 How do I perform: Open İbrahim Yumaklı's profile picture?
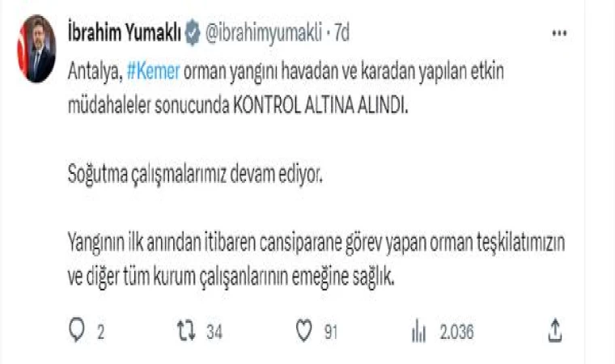36,49
